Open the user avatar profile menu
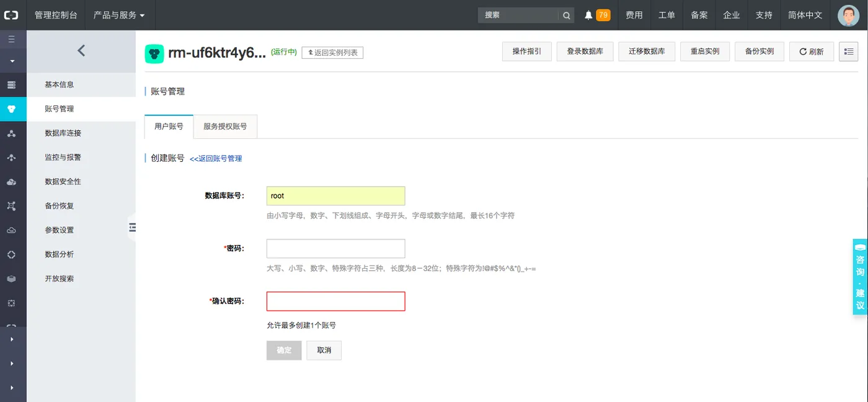The width and height of the screenshot is (868, 402). (848, 16)
